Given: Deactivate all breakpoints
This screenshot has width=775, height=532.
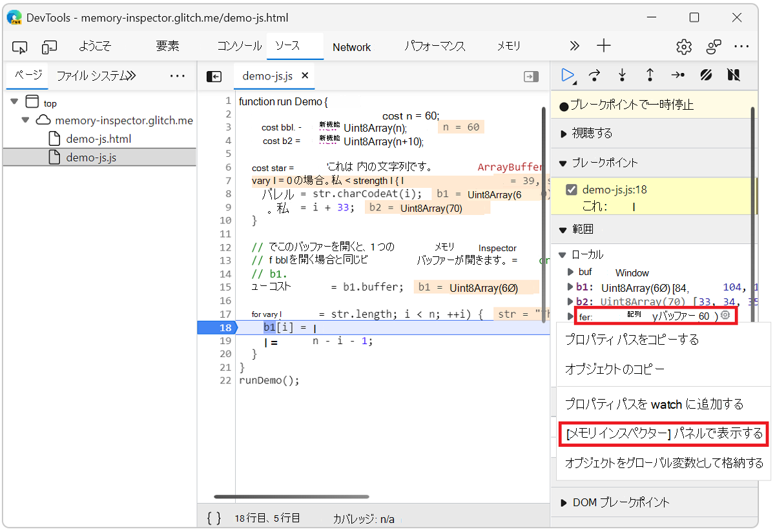Looking at the screenshot, I should 705,76.
